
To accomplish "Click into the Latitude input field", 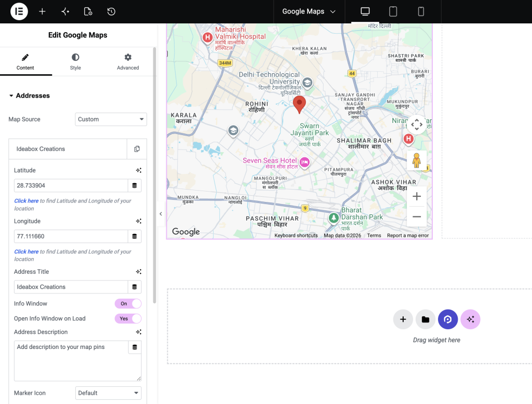I will pos(71,185).
